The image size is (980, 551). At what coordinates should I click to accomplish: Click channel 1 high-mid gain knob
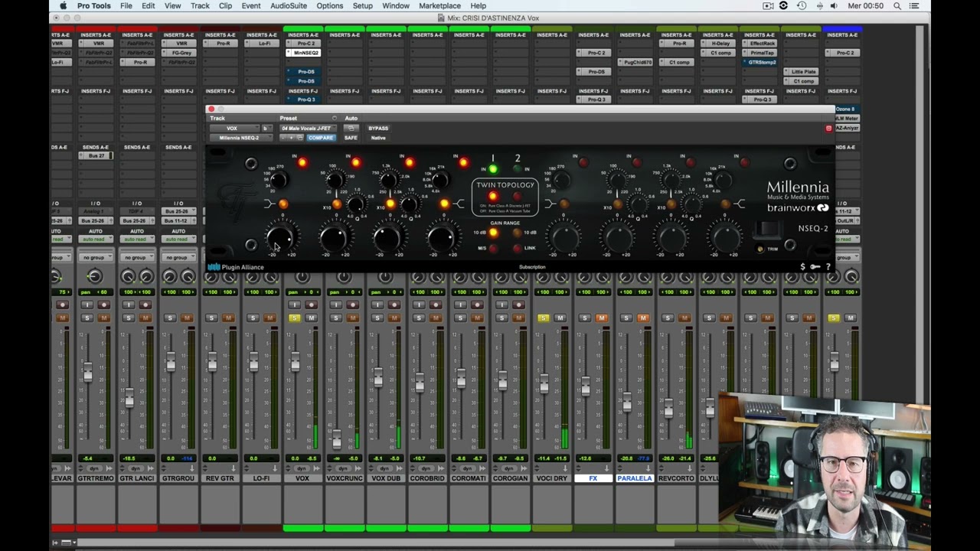tap(387, 238)
